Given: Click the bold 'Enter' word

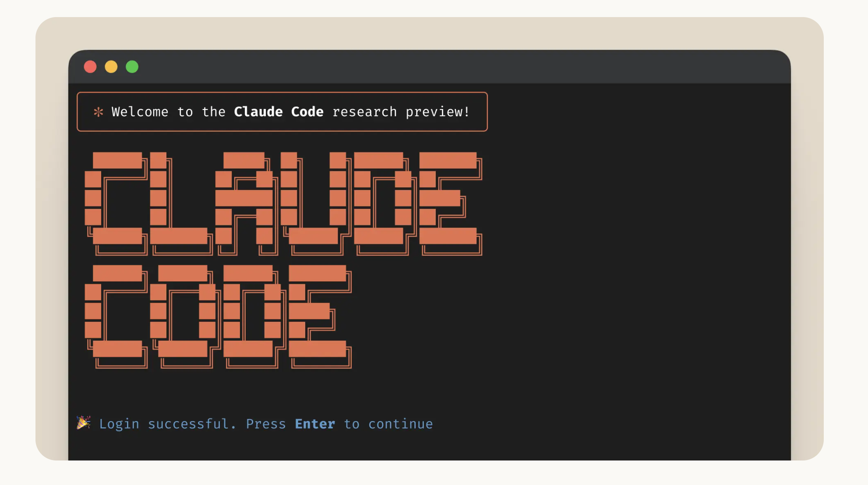Looking at the screenshot, I should [315, 424].
